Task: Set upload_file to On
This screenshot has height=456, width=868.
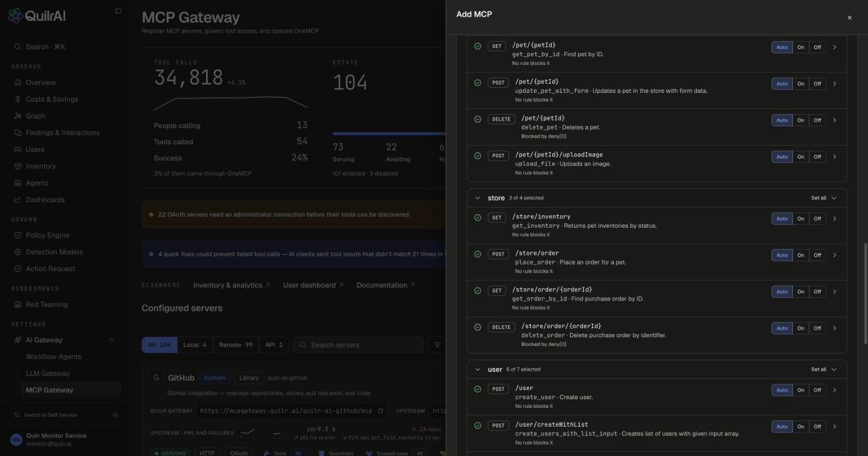Action: [x=800, y=157]
